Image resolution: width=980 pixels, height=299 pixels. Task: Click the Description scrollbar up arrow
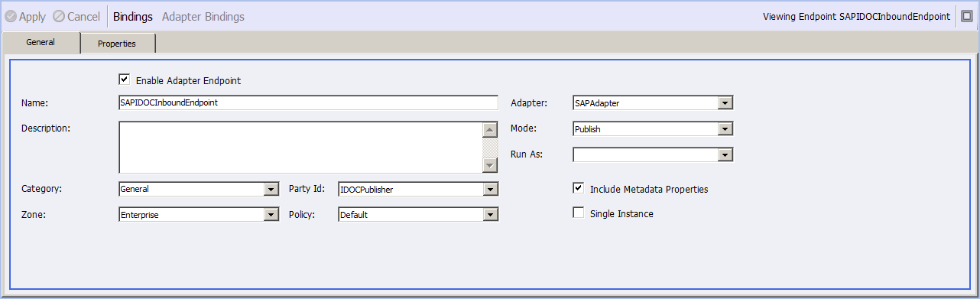click(490, 129)
